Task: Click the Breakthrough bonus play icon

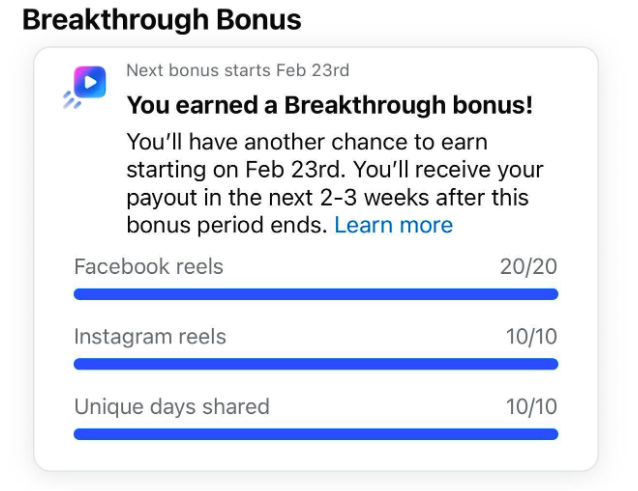Action: [x=90, y=81]
